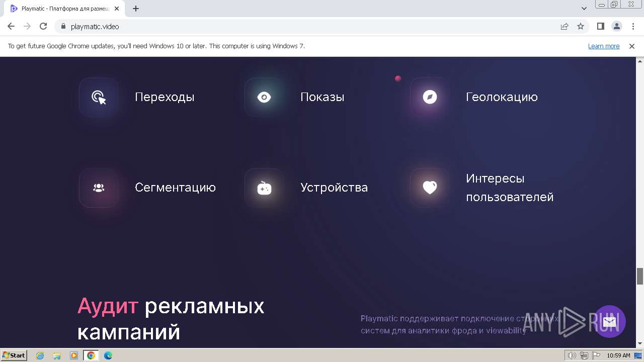Share this page icon in address bar
Image resolution: width=644 pixels, height=362 pixels.
pyautogui.click(x=565, y=26)
